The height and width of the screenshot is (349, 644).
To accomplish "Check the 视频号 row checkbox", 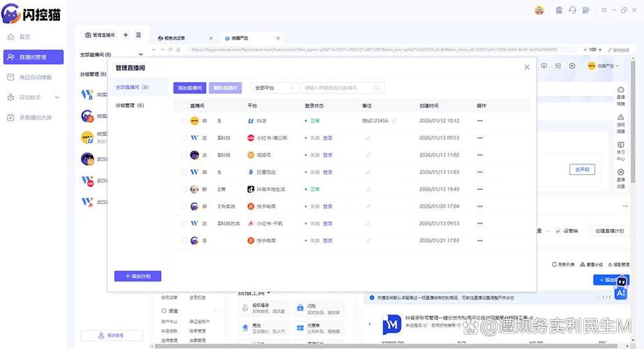I will 184,155.
